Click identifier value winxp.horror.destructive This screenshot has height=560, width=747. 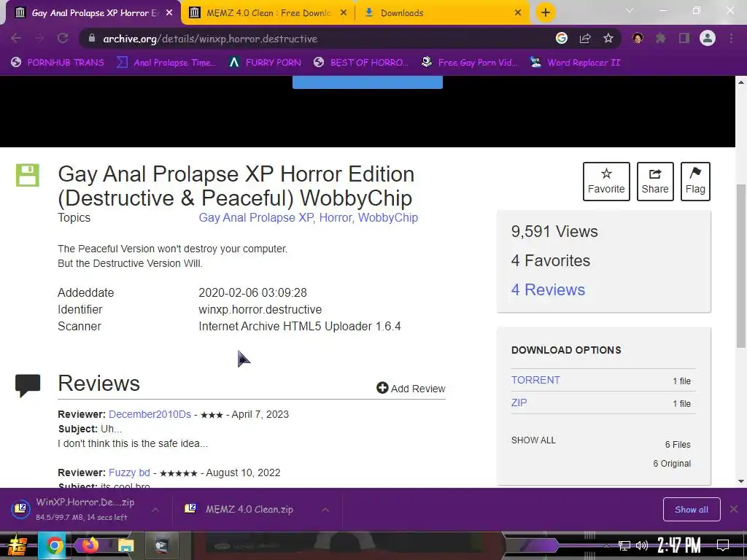[x=260, y=309]
